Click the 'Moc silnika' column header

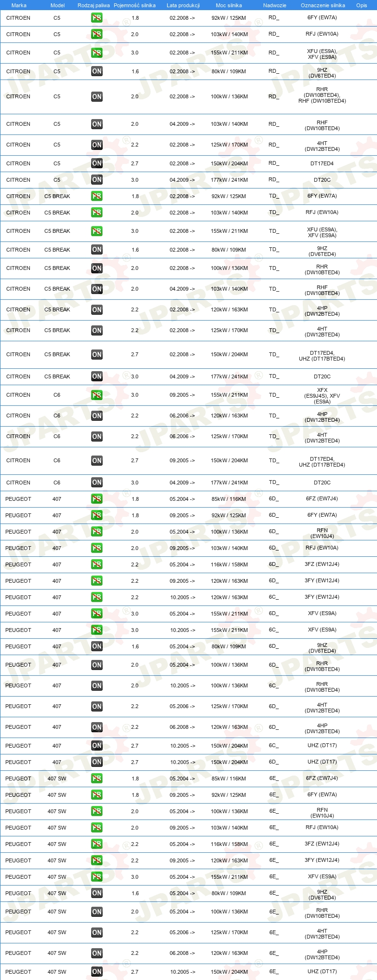(x=229, y=5)
